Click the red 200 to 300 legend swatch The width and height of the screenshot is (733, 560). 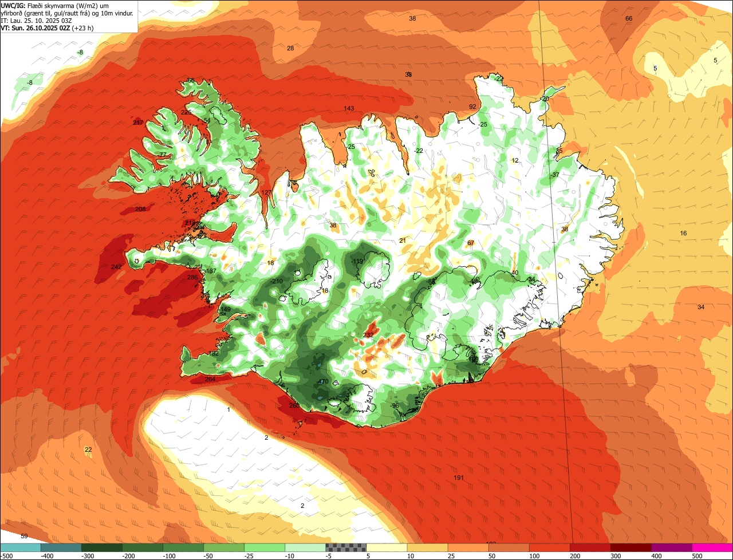590,547
